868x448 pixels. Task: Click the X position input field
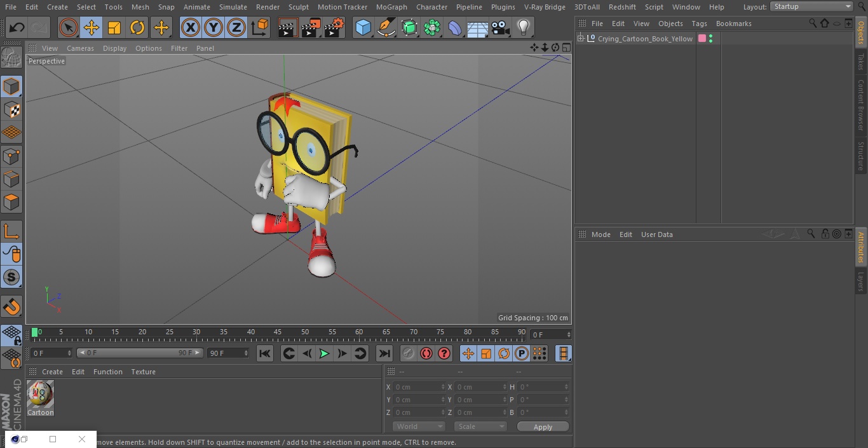point(419,387)
